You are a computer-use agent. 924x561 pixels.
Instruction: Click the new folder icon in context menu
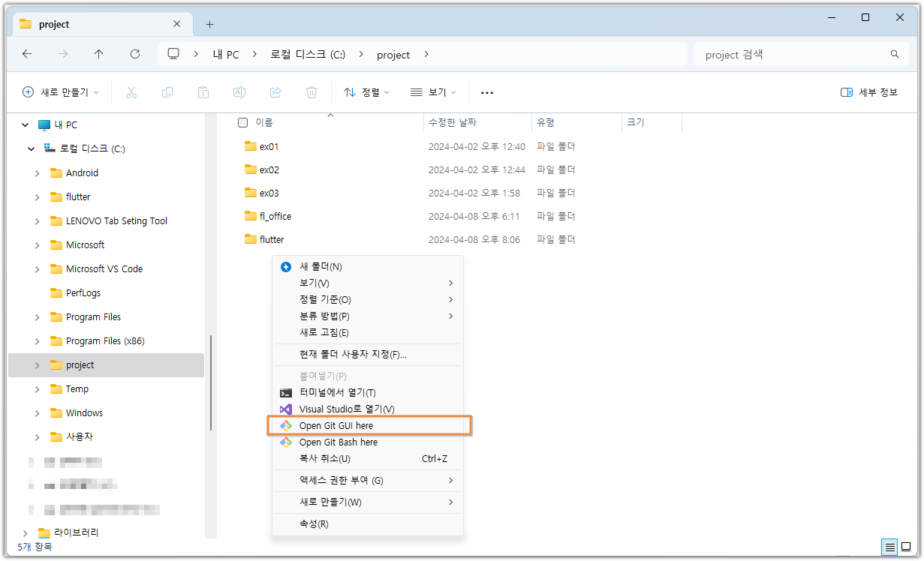pyautogui.click(x=286, y=266)
